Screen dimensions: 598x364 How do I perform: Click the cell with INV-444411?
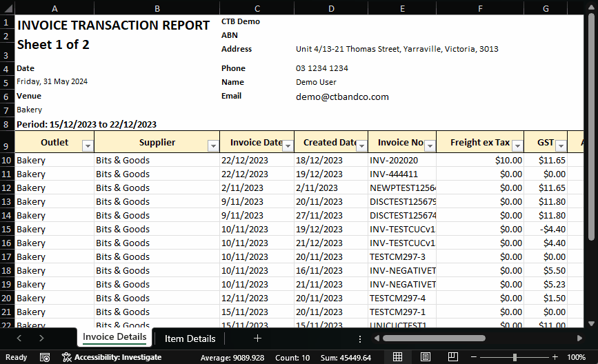(x=402, y=174)
